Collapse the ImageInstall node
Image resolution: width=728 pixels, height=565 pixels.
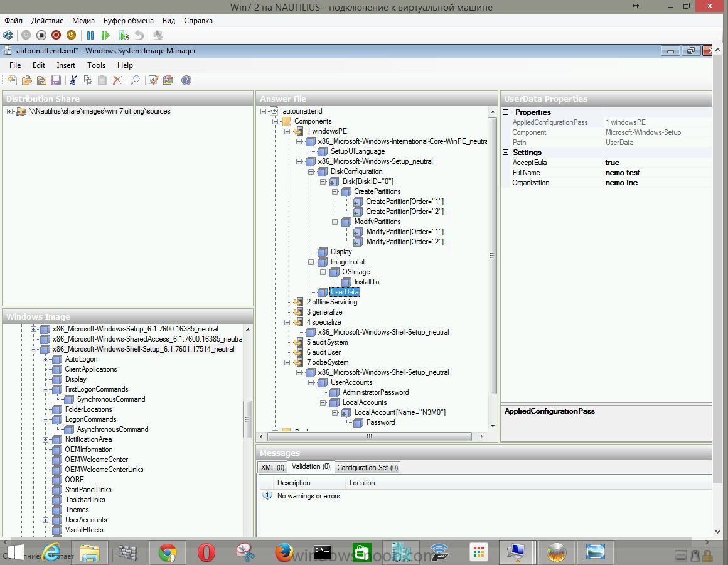[x=311, y=262]
